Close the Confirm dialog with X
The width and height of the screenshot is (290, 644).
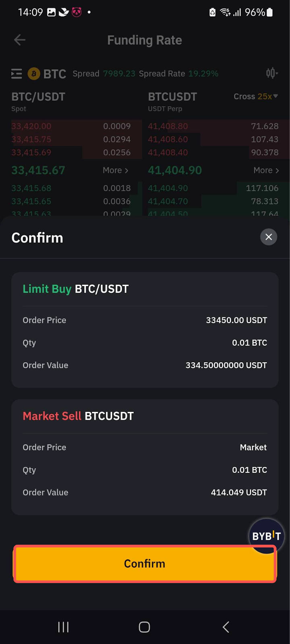coord(269,237)
